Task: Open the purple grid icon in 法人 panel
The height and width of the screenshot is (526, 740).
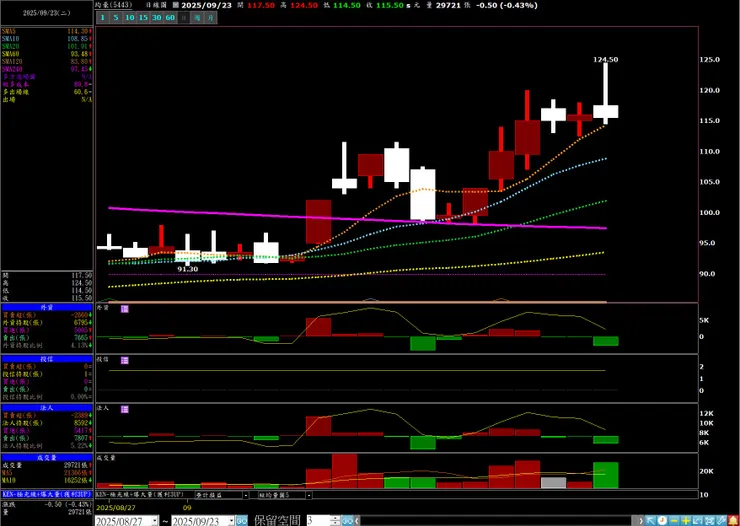Action: [125, 409]
